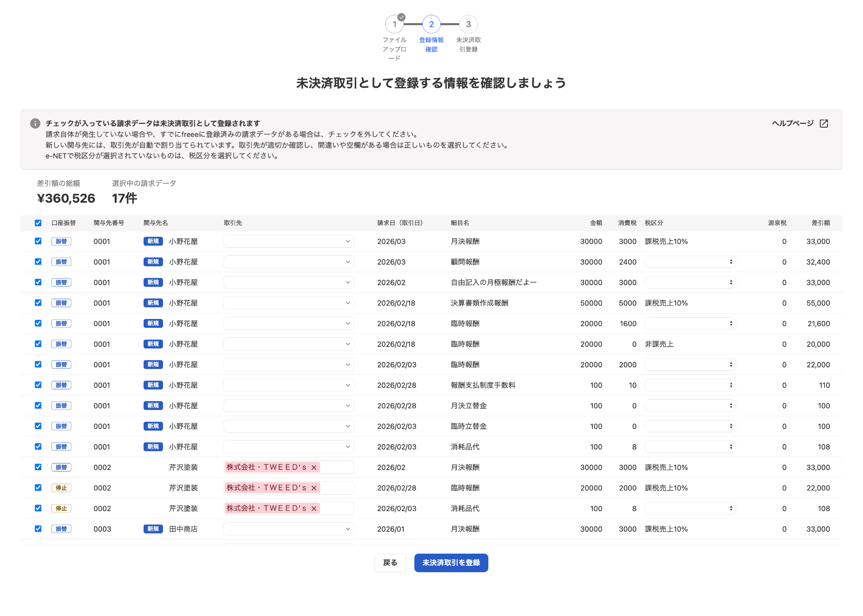
Task: Open 税区分 select for 月決立替金 row
Action: click(690, 406)
